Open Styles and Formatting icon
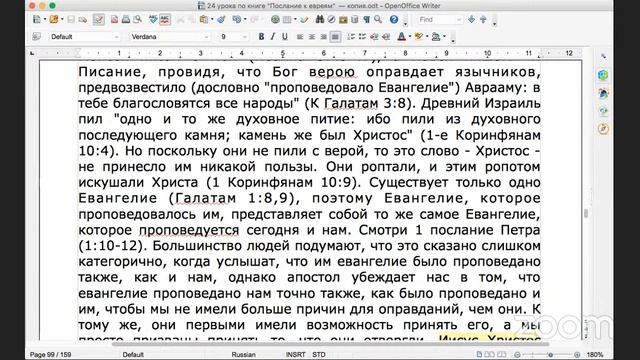The width and height of the screenshot is (640, 360). (36, 37)
